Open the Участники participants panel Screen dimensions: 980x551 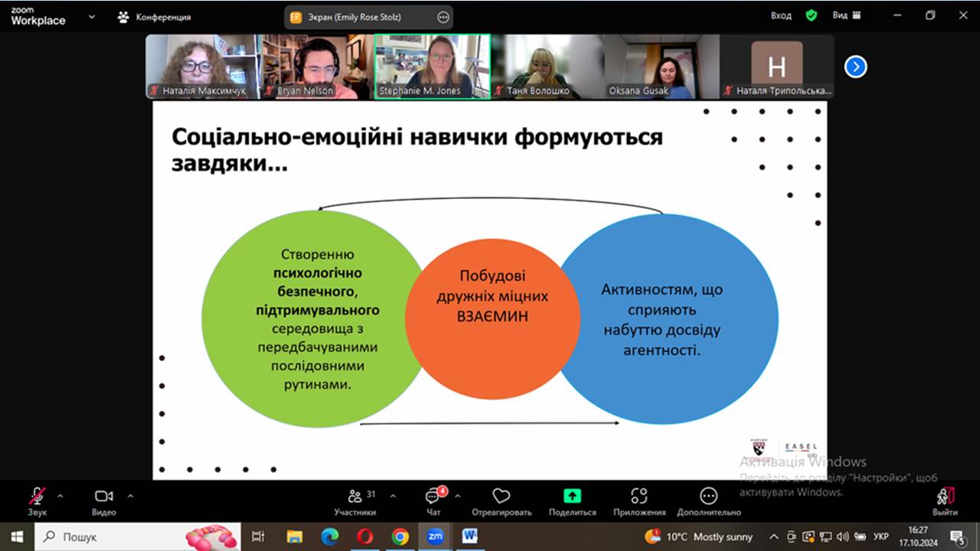(x=356, y=501)
